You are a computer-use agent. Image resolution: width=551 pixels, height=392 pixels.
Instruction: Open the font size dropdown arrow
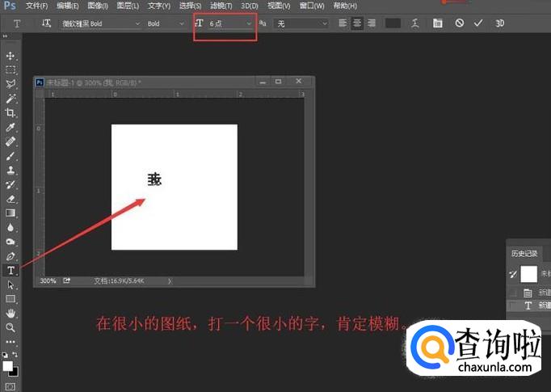click(x=249, y=23)
